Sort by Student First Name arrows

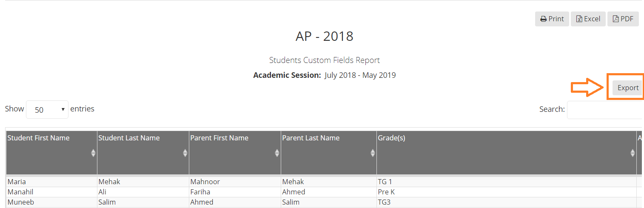[x=93, y=153]
